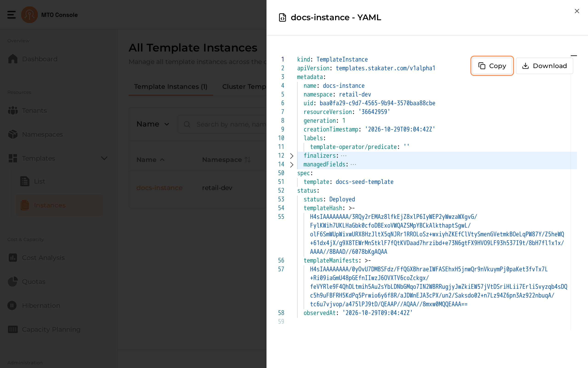This screenshot has height=368, width=588.
Task: Click the observedAt timestamp line
Action: pos(358,313)
